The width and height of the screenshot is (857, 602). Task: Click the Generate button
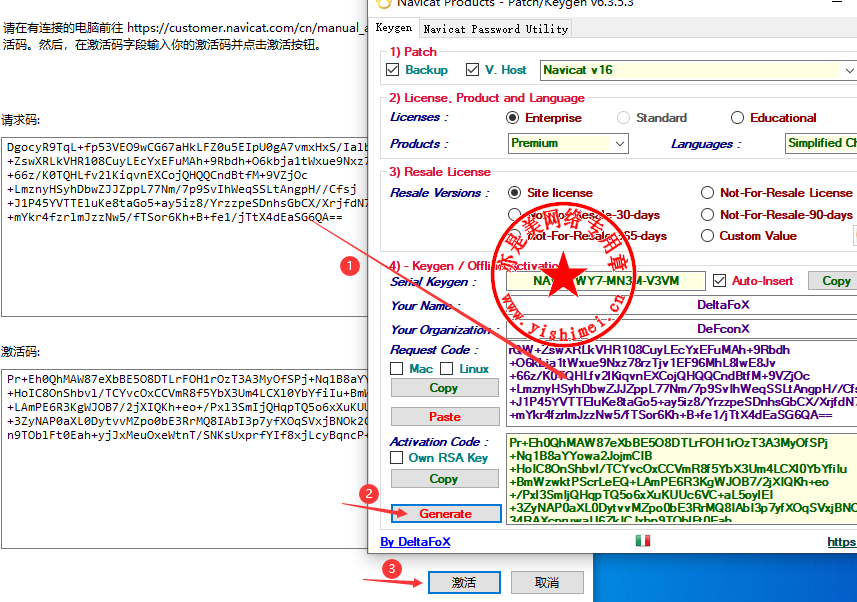[x=446, y=513]
